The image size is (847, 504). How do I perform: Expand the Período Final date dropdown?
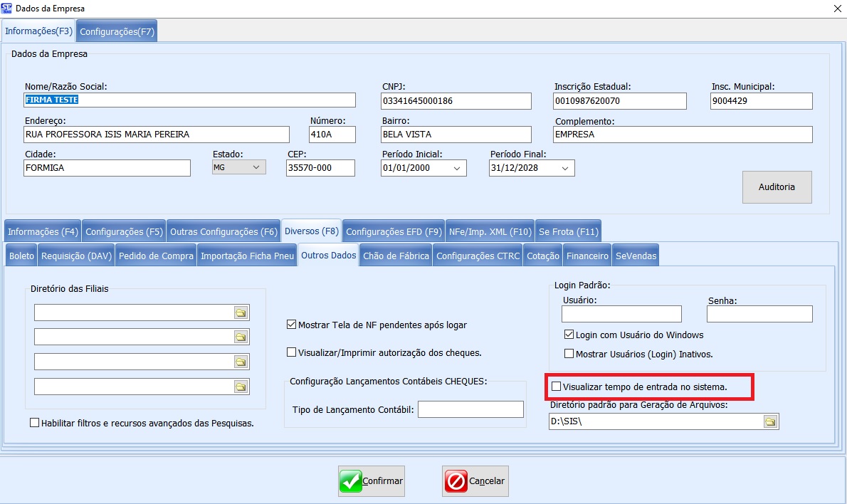[565, 168]
